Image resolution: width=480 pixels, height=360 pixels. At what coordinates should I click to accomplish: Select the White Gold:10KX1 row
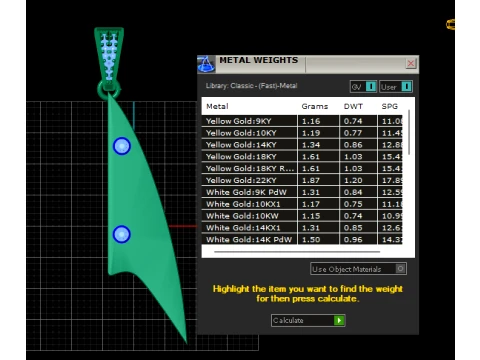click(x=302, y=204)
